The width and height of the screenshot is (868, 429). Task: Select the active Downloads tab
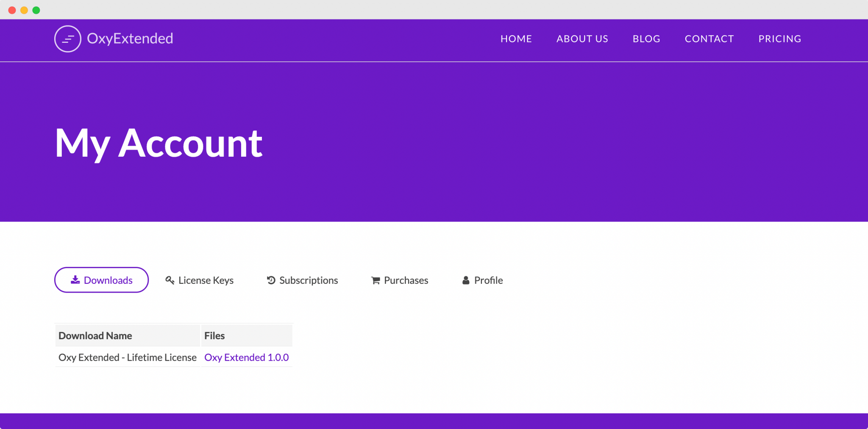pyautogui.click(x=101, y=280)
